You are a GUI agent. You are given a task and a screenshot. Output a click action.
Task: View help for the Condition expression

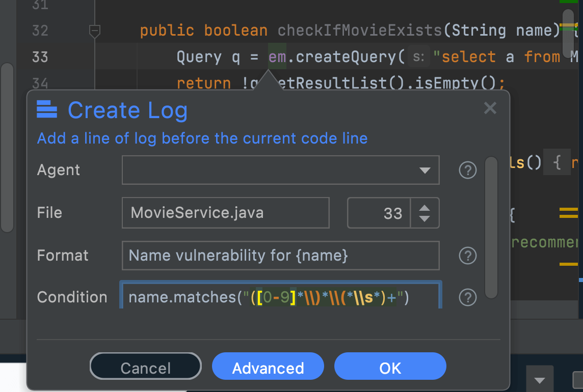pyautogui.click(x=467, y=297)
